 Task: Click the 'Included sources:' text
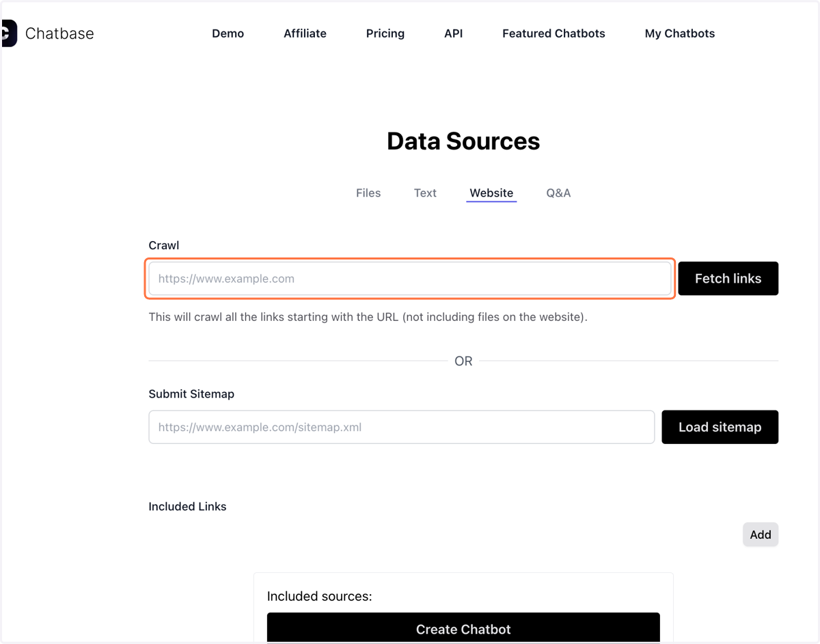(319, 596)
